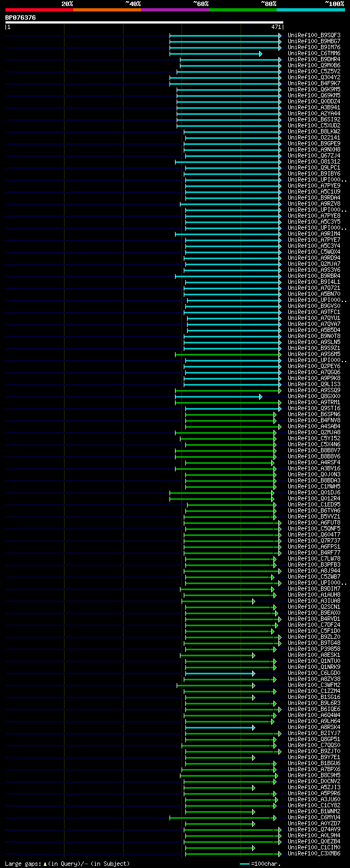350x868 pixels.
Task: Click the Large gaps legend text
Action: coord(67,864)
